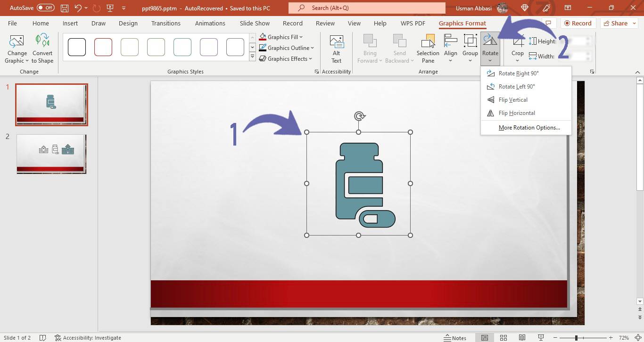The image size is (644, 342).
Task: Switch to the Home tab
Action: [41, 23]
